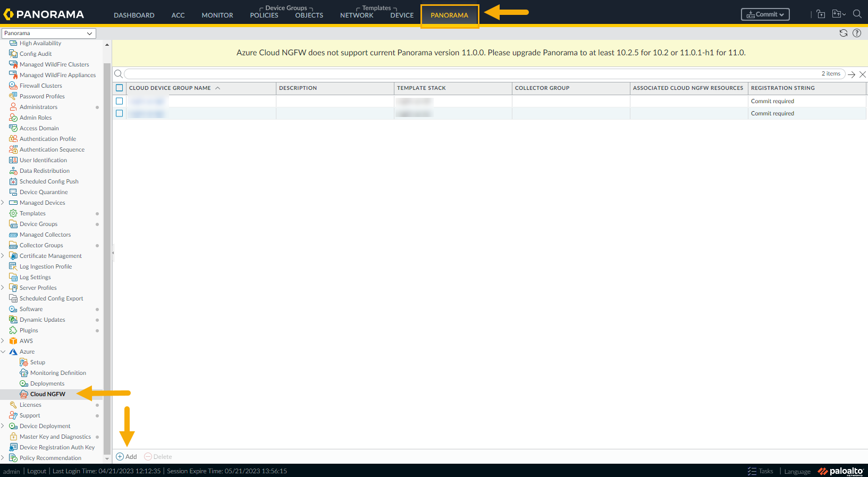This screenshot has height=477, width=868.
Task: Click the Data Redistribution icon
Action: point(13,171)
